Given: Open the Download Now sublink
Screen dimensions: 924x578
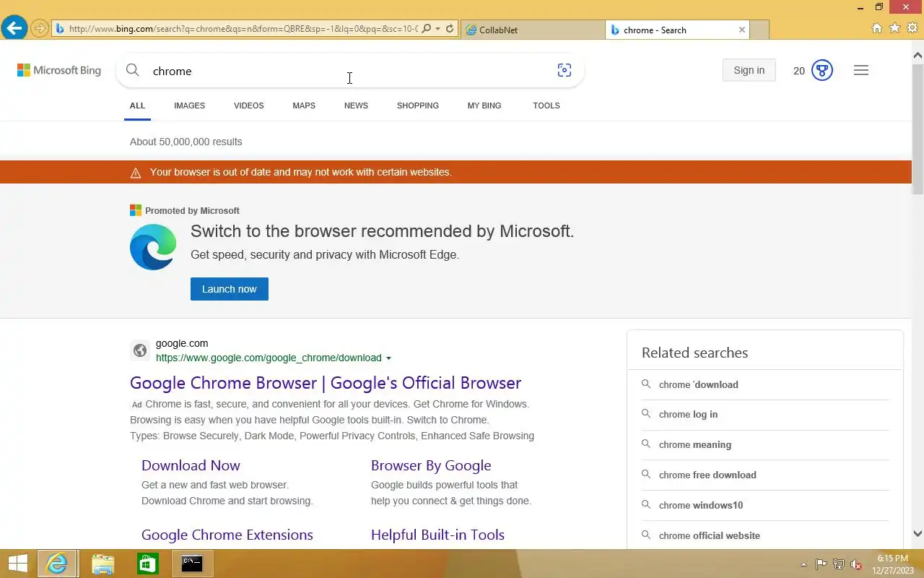Looking at the screenshot, I should 191,465.
